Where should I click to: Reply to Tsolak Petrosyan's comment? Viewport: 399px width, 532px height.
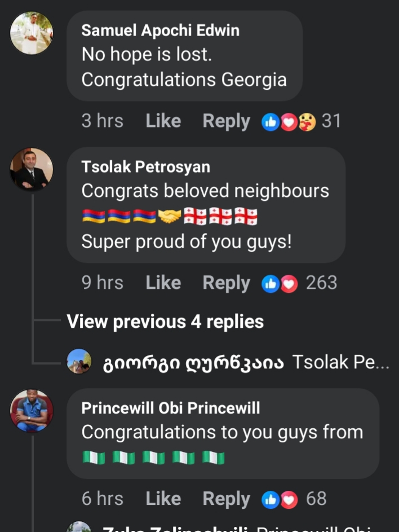pyautogui.click(x=226, y=283)
